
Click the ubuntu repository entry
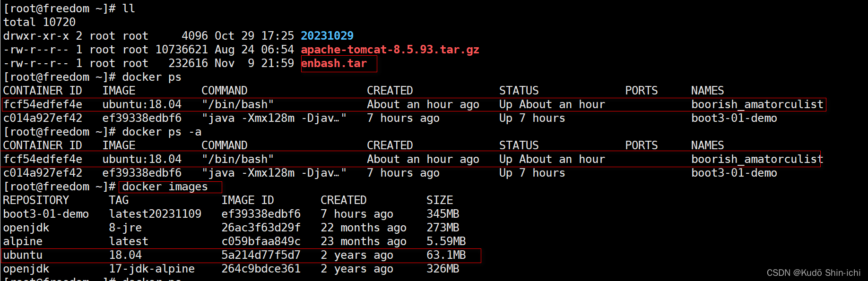click(x=23, y=255)
